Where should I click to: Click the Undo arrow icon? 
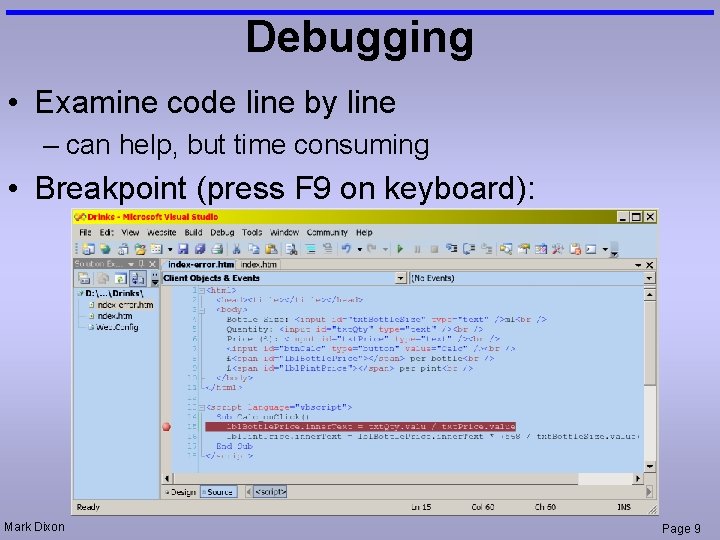coord(347,249)
